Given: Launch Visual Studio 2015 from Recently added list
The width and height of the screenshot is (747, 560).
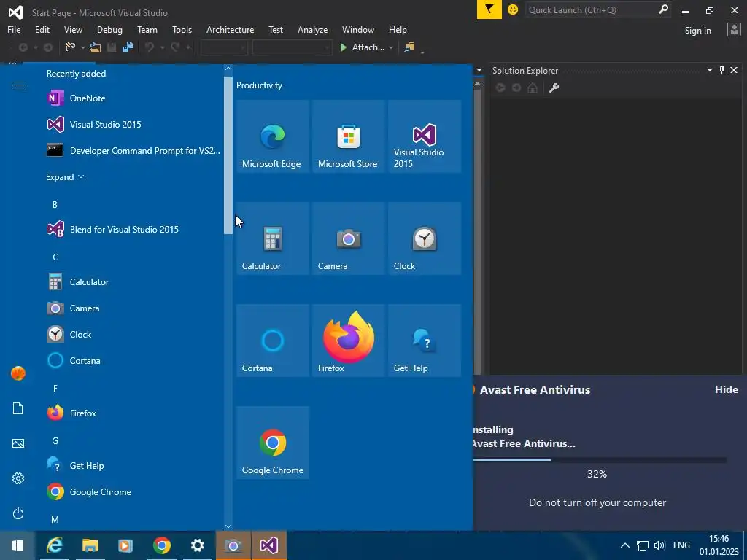Looking at the screenshot, I should point(133,124).
